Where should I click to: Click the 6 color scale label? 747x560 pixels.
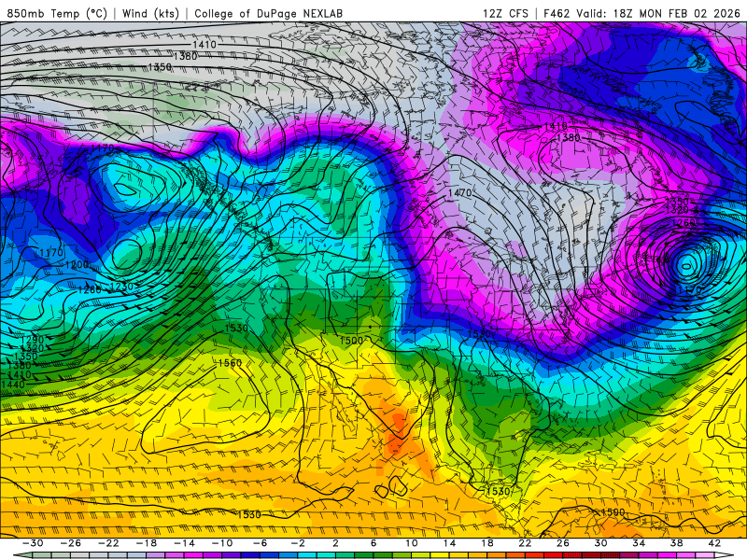point(373,543)
